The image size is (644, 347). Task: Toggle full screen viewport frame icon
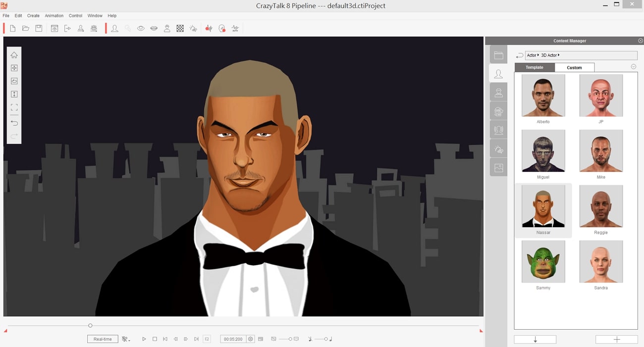coord(14,107)
